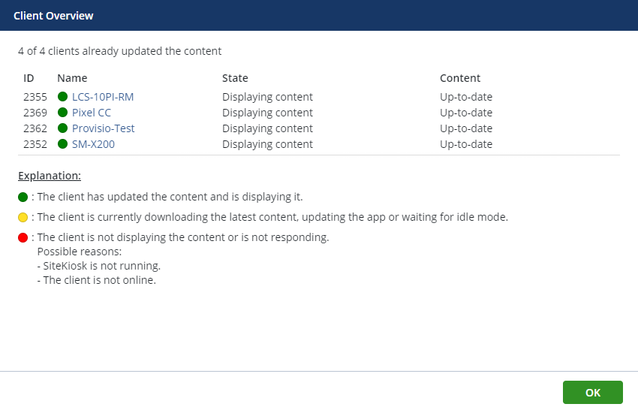
Task: Select the green status indicator for Provisio-Test
Action: [x=63, y=128]
